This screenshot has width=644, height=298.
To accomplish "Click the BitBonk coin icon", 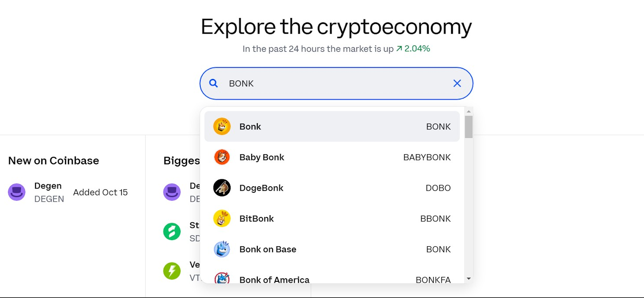I will click(222, 218).
